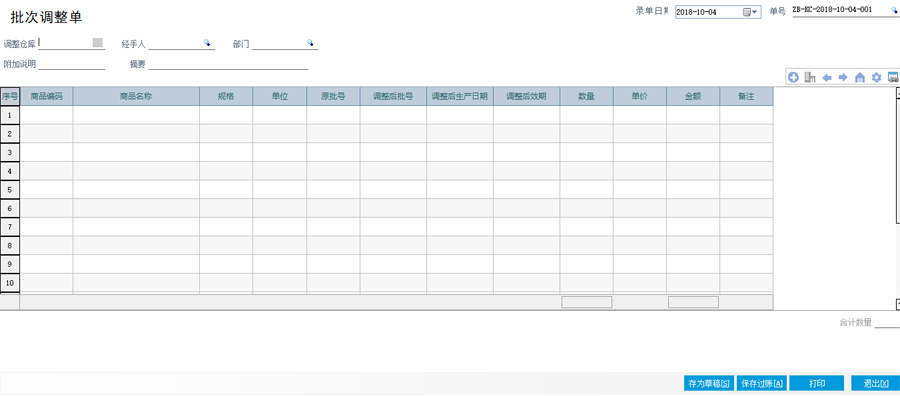Click the truck window icon in toolbar
The width and height of the screenshot is (900, 396).
click(x=893, y=77)
